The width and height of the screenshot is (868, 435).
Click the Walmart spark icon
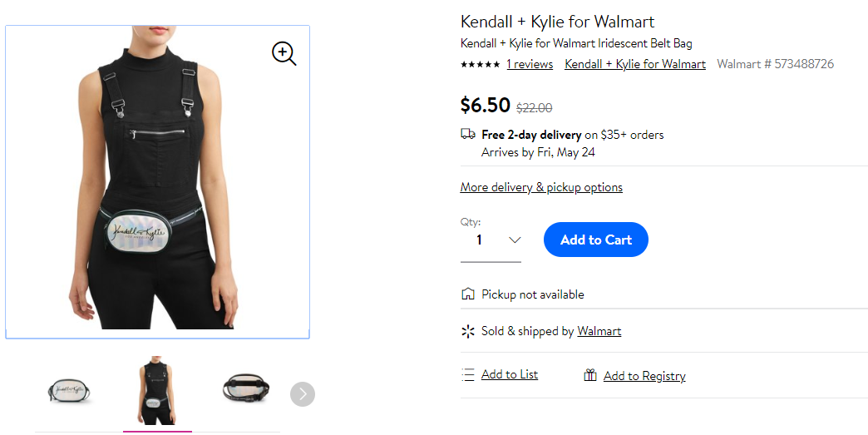pos(468,331)
